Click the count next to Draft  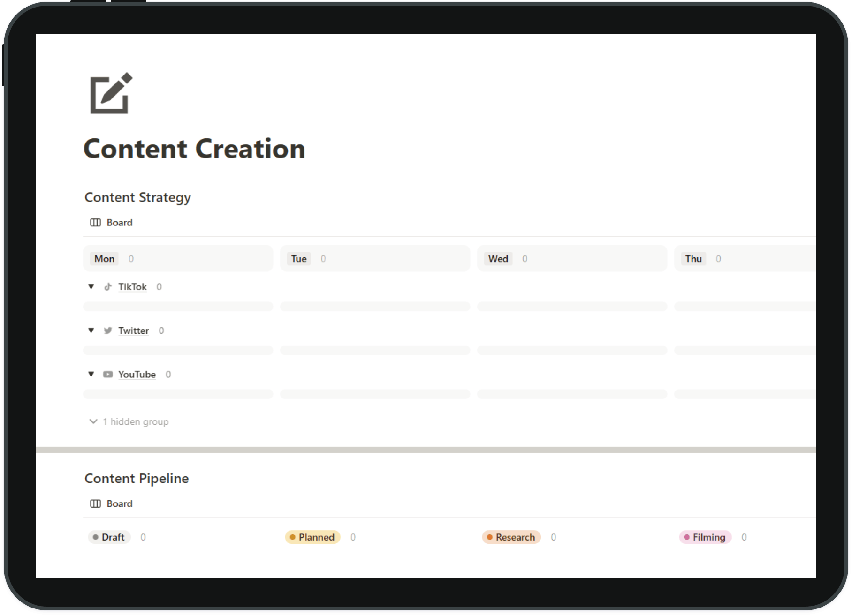coord(143,537)
